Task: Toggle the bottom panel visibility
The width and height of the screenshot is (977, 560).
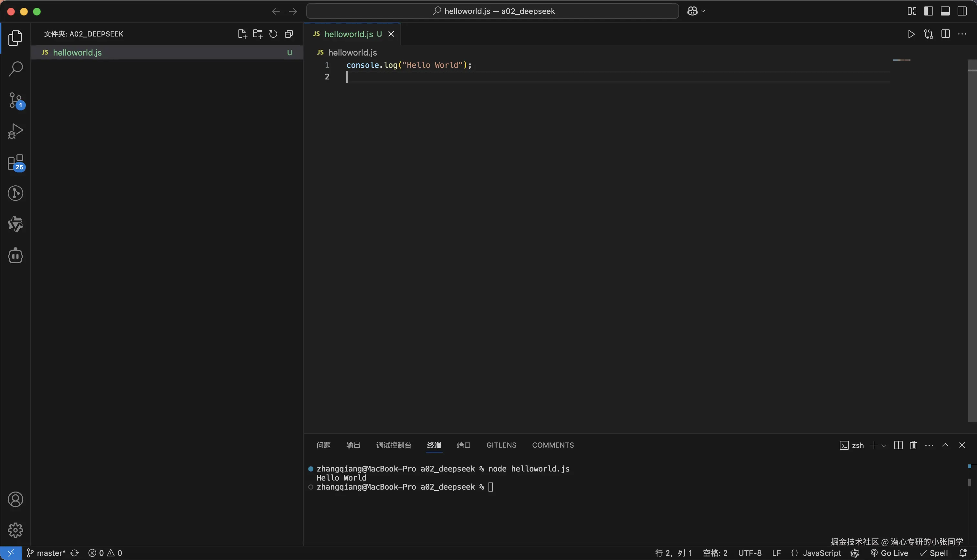Action: [945, 11]
